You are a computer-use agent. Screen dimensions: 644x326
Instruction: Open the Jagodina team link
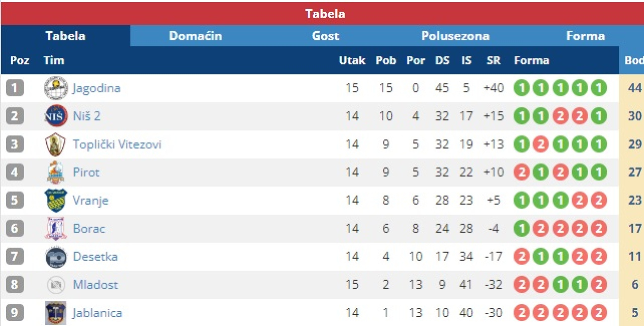[x=97, y=89]
